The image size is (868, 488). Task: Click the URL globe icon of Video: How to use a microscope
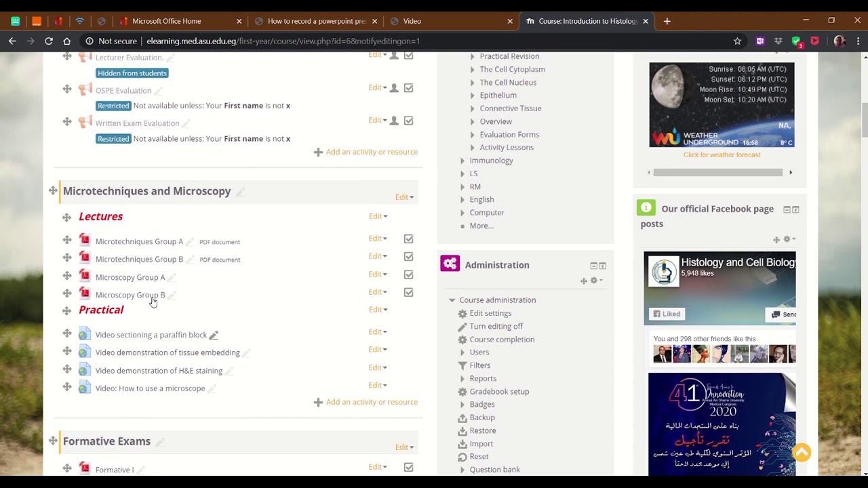[x=85, y=388]
